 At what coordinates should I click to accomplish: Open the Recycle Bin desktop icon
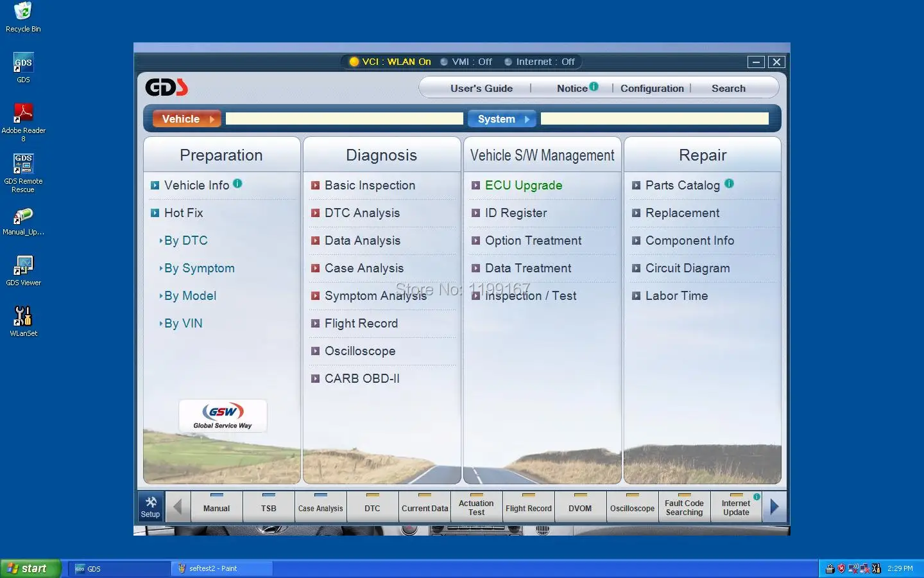[23, 17]
